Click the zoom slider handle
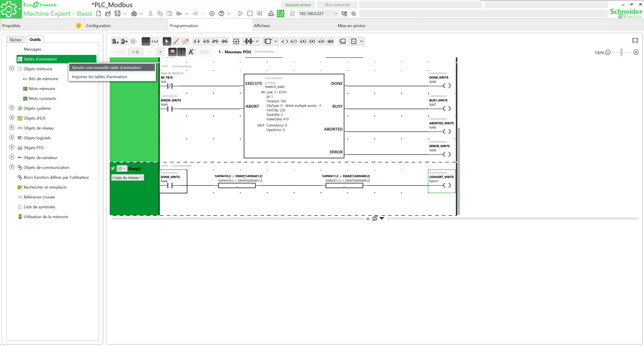Screen dimensions: 644x346 [x=621, y=52]
